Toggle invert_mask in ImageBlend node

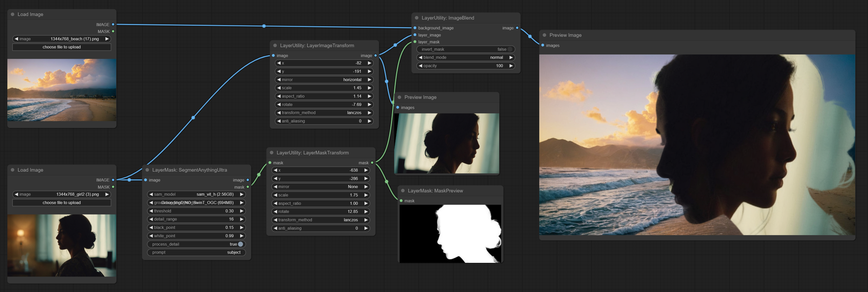click(466, 49)
